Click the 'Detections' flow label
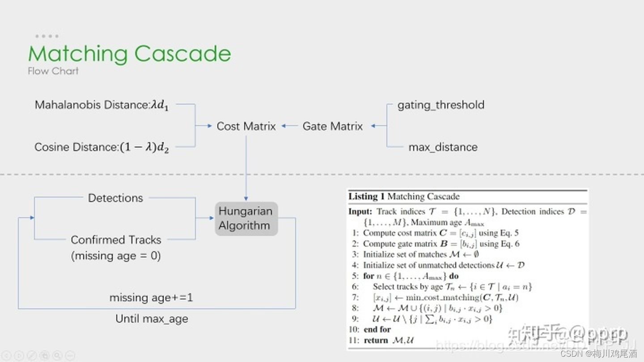Viewport: 644px width, 362px height. (115, 198)
